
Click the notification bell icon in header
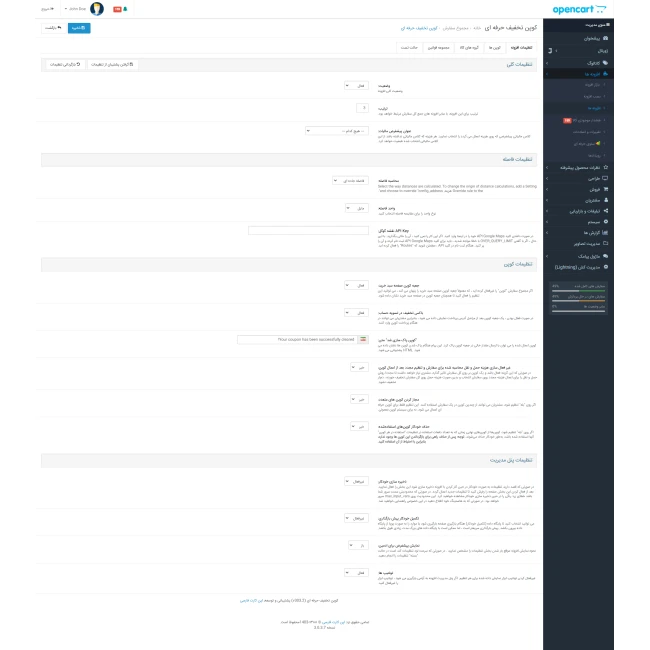tap(125, 8)
